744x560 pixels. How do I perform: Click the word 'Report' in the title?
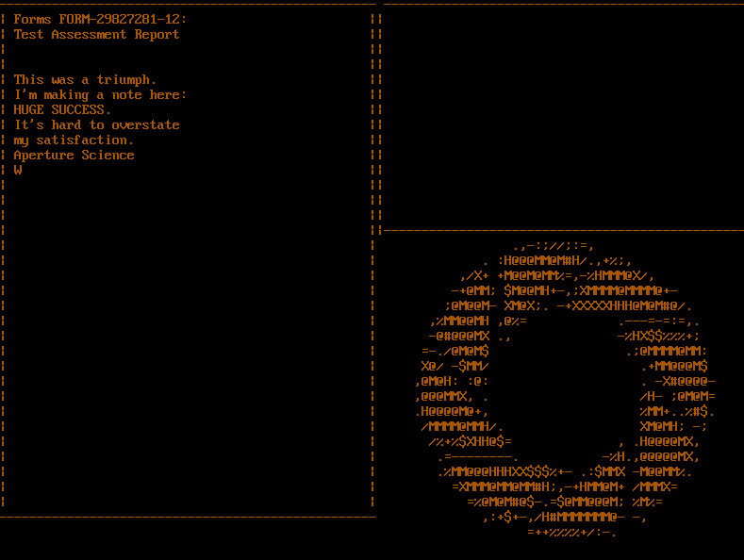click(157, 34)
